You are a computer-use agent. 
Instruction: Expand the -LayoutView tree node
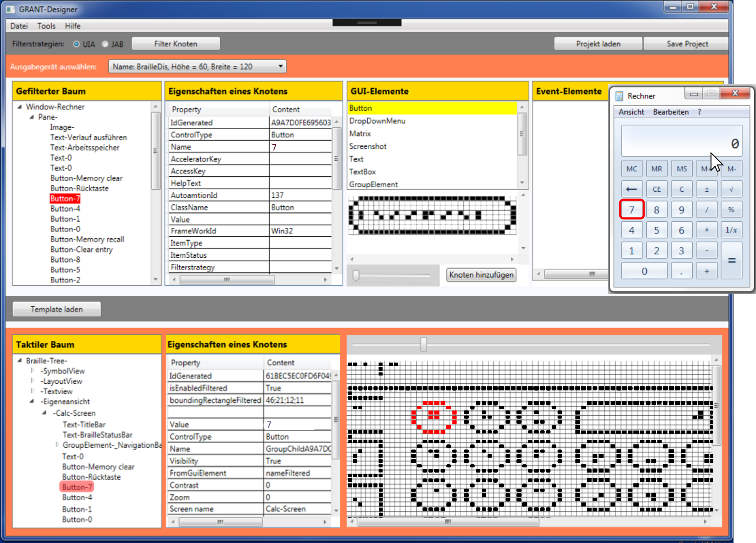pyautogui.click(x=33, y=381)
